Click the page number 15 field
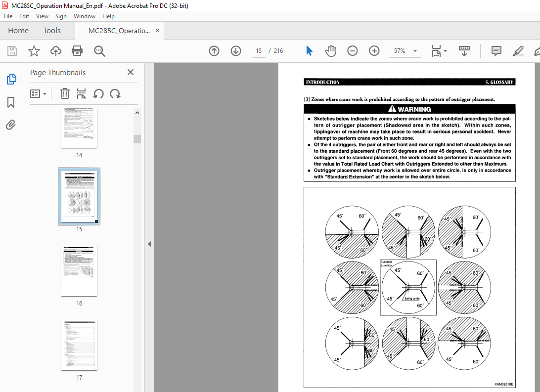 tap(259, 51)
